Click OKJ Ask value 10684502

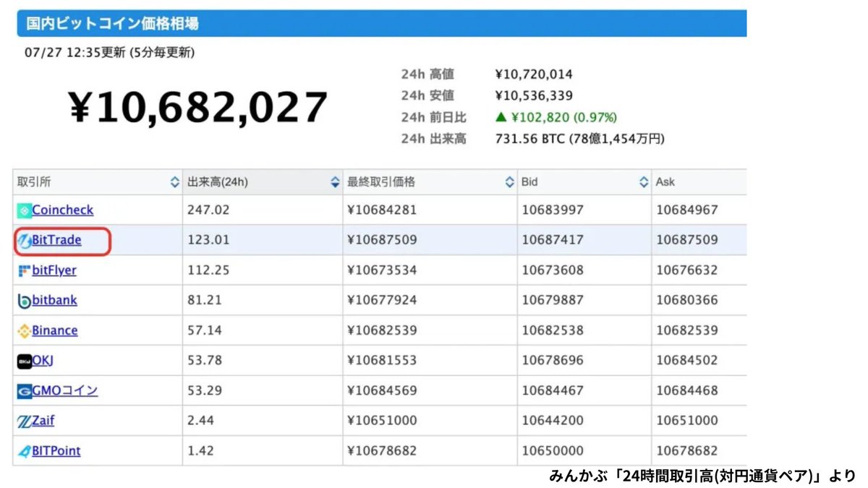687,360
